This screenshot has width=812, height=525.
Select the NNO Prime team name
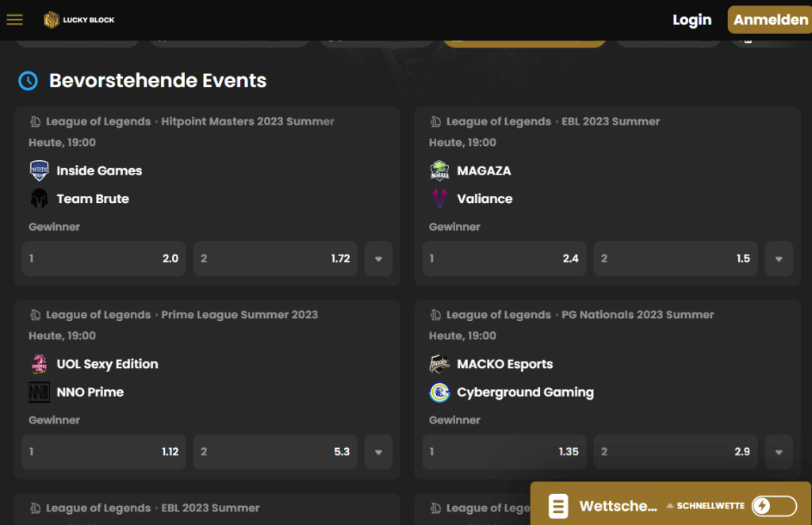pyautogui.click(x=90, y=392)
